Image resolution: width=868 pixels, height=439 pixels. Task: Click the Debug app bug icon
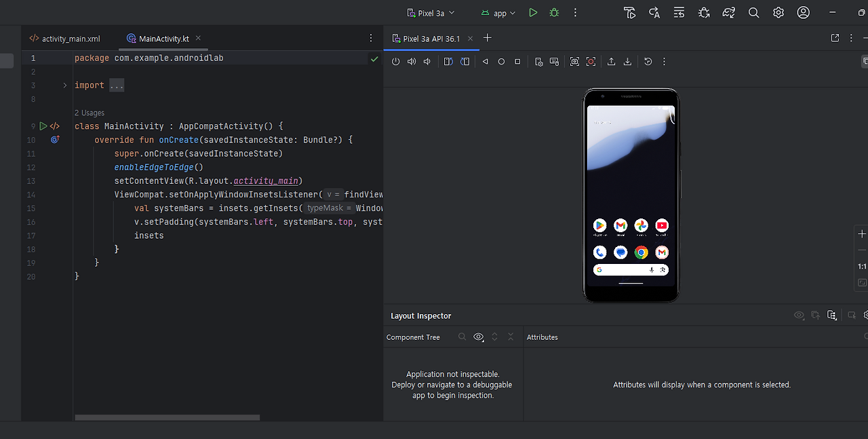point(554,13)
